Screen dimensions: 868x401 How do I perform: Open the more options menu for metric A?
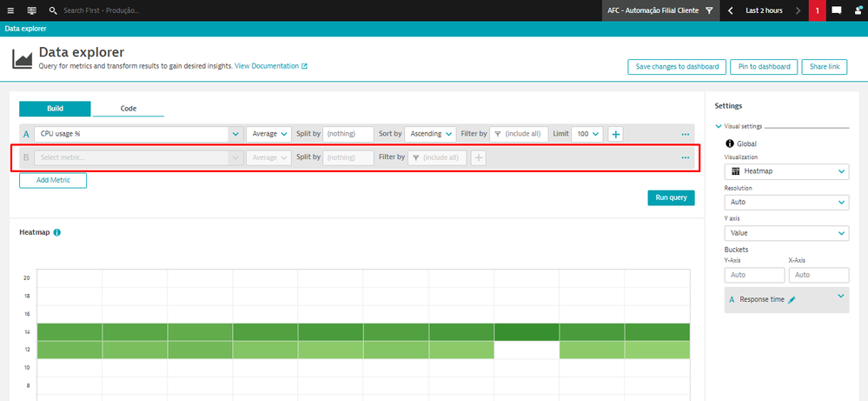pyautogui.click(x=686, y=134)
